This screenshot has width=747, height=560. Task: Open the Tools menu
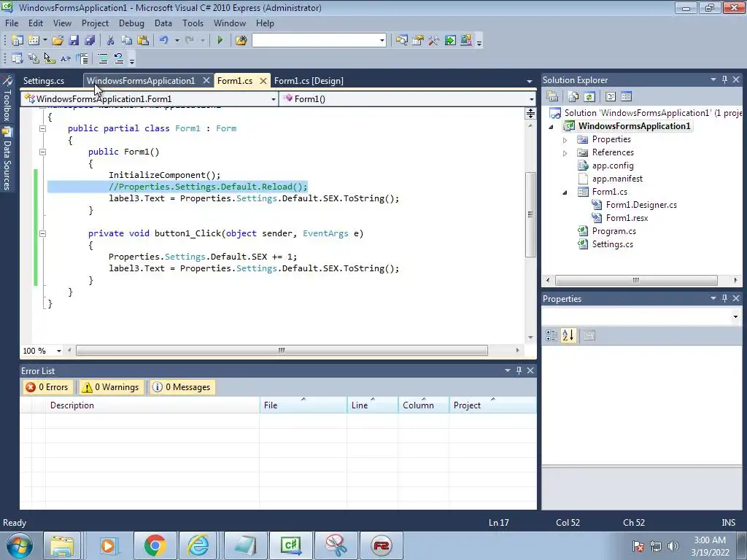193,23
